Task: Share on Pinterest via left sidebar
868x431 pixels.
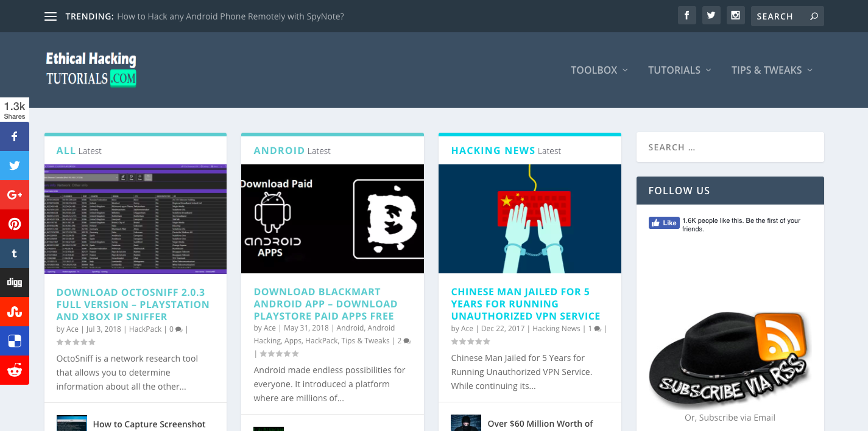Action: (x=15, y=224)
